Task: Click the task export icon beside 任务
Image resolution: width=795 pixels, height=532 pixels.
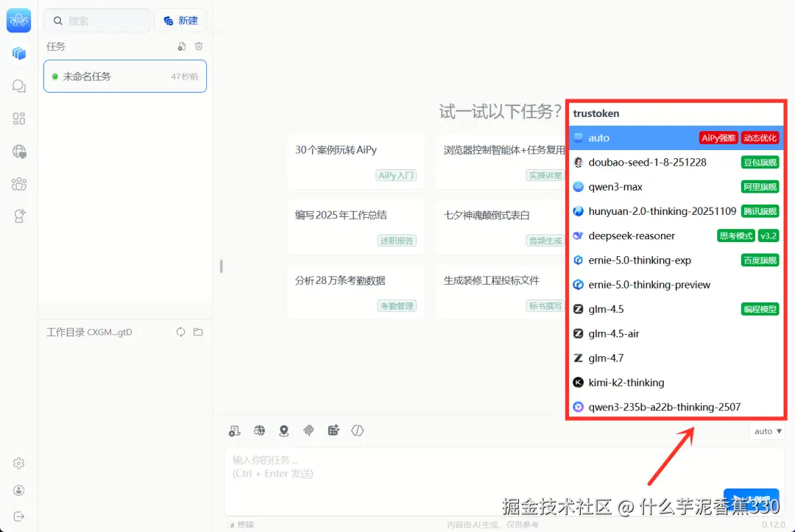Action: [182, 46]
